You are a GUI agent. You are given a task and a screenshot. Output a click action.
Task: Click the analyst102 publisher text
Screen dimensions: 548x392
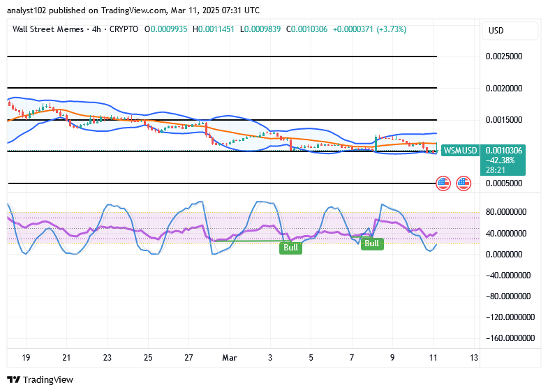(x=27, y=10)
